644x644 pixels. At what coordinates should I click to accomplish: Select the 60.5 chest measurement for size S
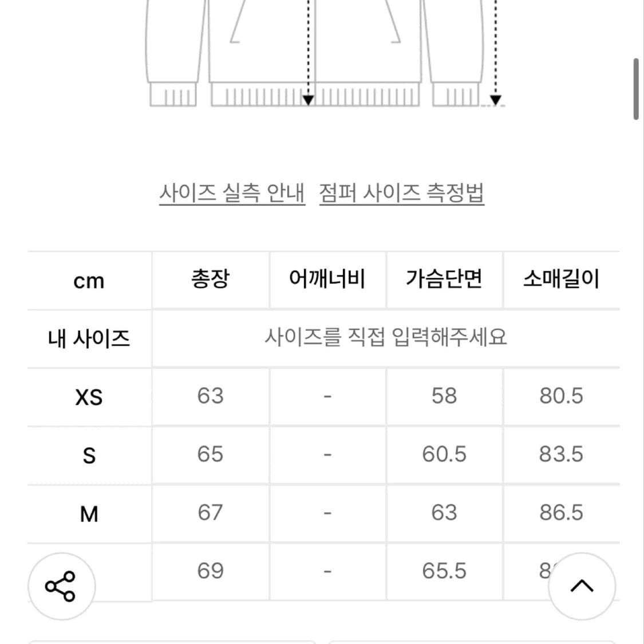(x=444, y=455)
